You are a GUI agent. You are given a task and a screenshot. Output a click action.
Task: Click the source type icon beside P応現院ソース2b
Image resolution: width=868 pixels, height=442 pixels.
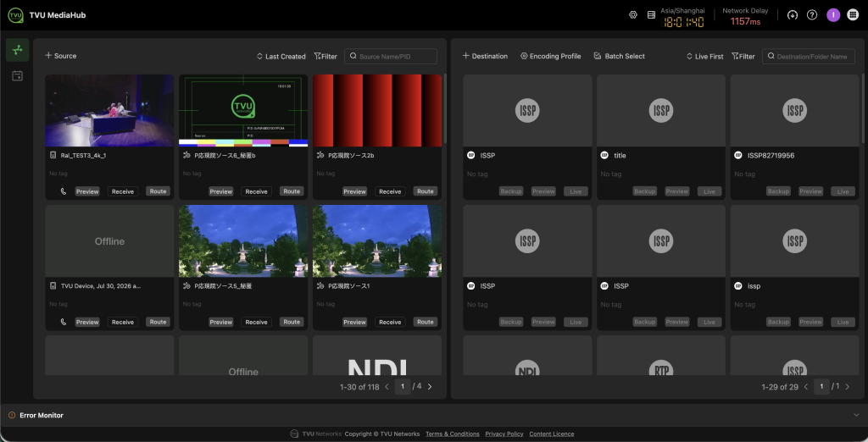(320, 156)
